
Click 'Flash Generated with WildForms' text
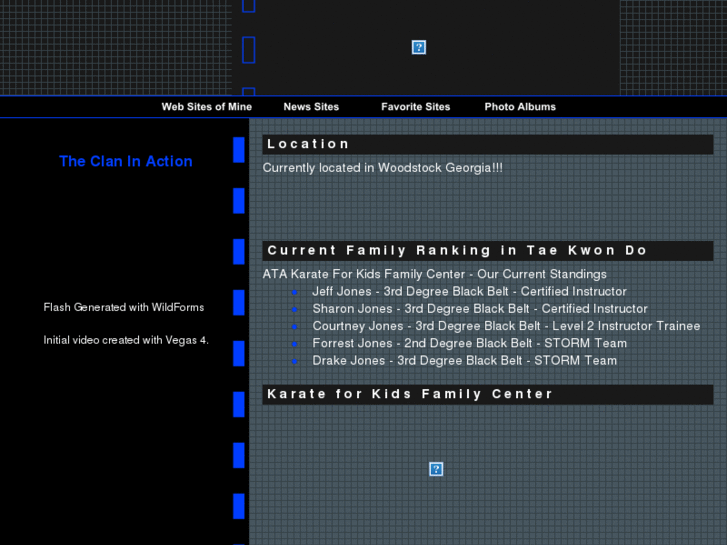(124, 308)
